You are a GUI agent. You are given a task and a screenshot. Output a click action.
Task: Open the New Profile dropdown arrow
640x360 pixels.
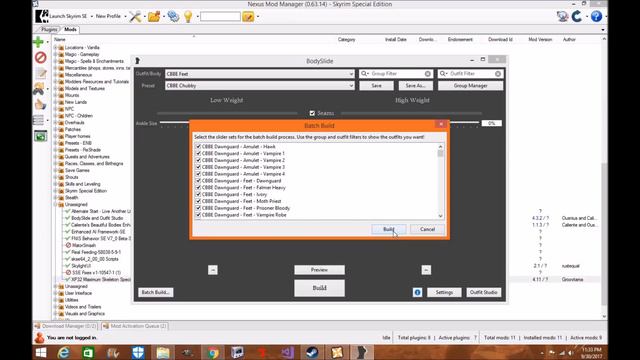[x=125, y=16]
